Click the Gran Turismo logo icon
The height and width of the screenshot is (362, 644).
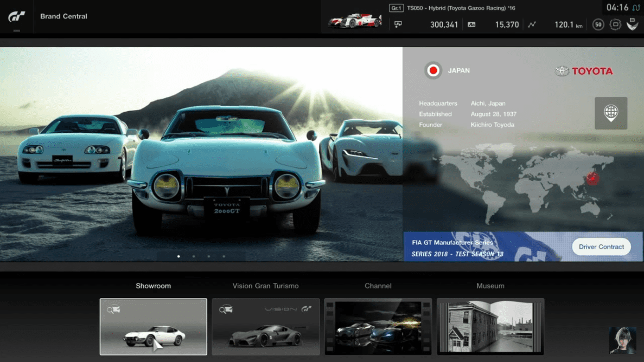point(16,16)
